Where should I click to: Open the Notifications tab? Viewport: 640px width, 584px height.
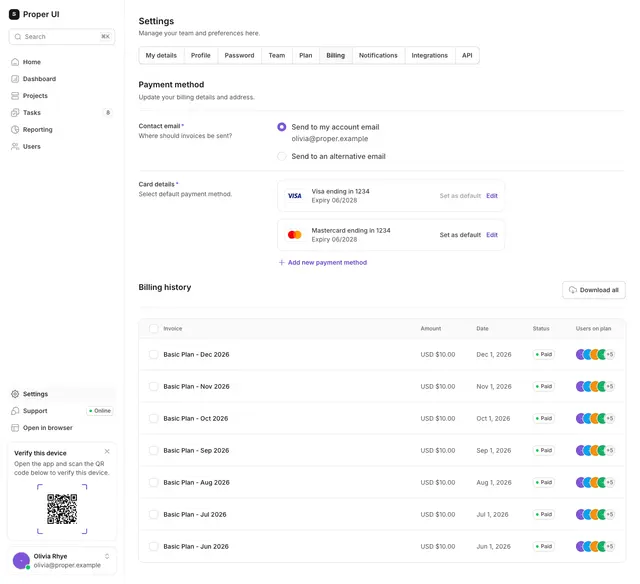tap(378, 56)
